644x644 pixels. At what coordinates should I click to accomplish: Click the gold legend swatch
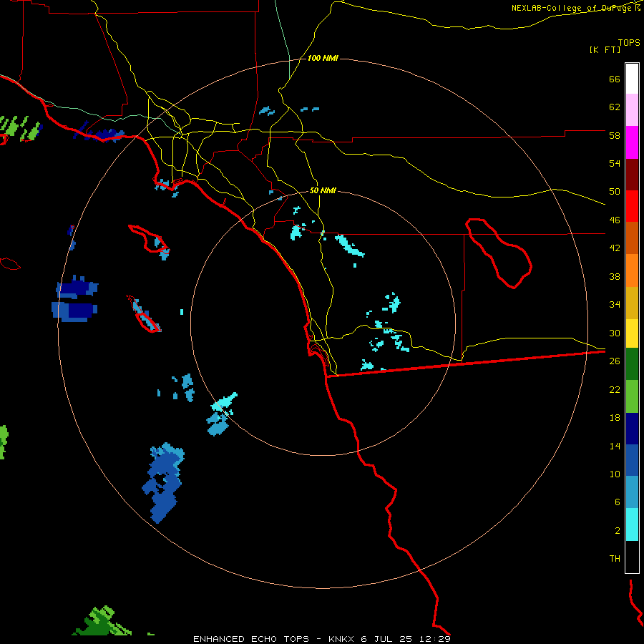pyautogui.click(x=632, y=303)
